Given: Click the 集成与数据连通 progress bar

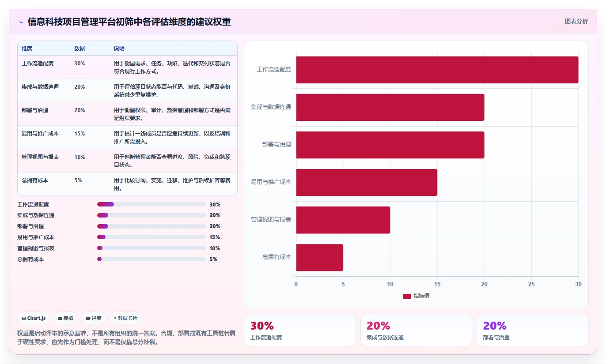Looking at the screenshot, I should tap(151, 215).
